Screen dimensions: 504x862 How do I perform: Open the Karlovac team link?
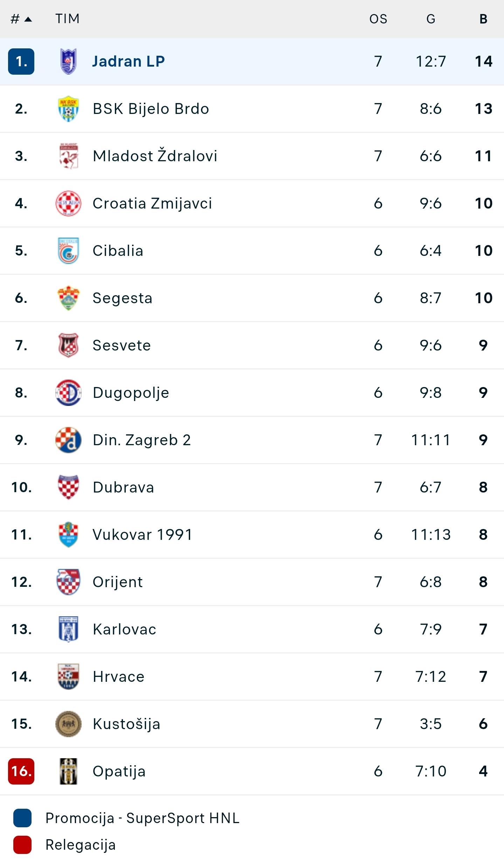[x=124, y=629]
